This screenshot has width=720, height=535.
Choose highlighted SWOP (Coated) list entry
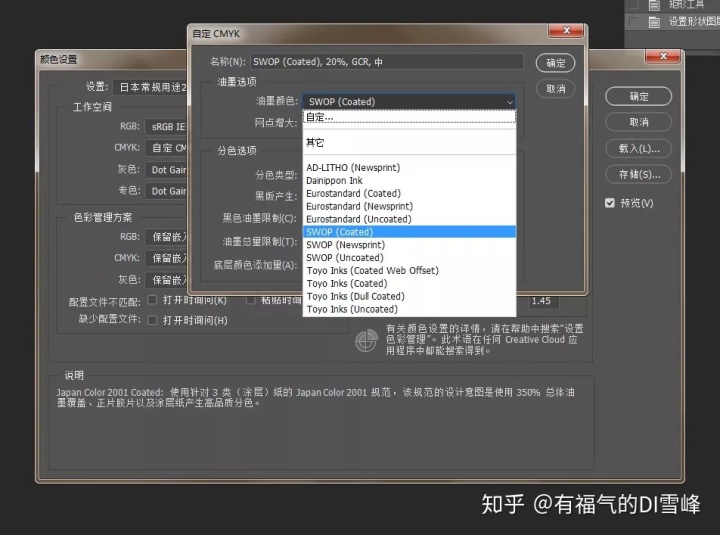[x=409, y=232]
